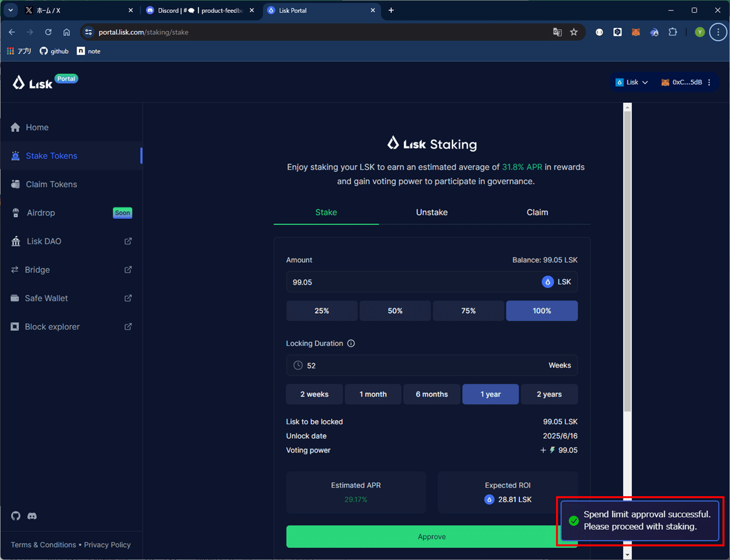Click the Airdrop parachute icon

[x=15, y=213]
